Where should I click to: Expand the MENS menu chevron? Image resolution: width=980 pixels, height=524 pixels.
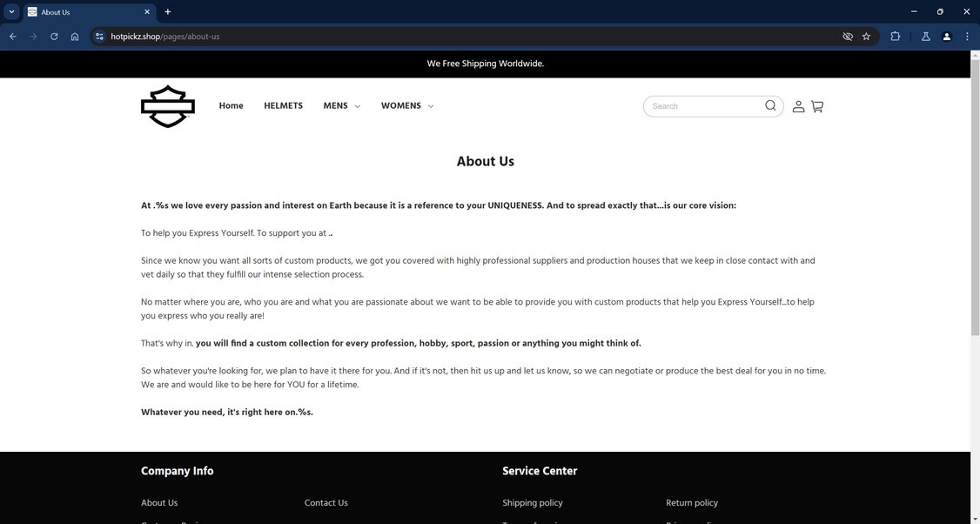click(358, 106)
